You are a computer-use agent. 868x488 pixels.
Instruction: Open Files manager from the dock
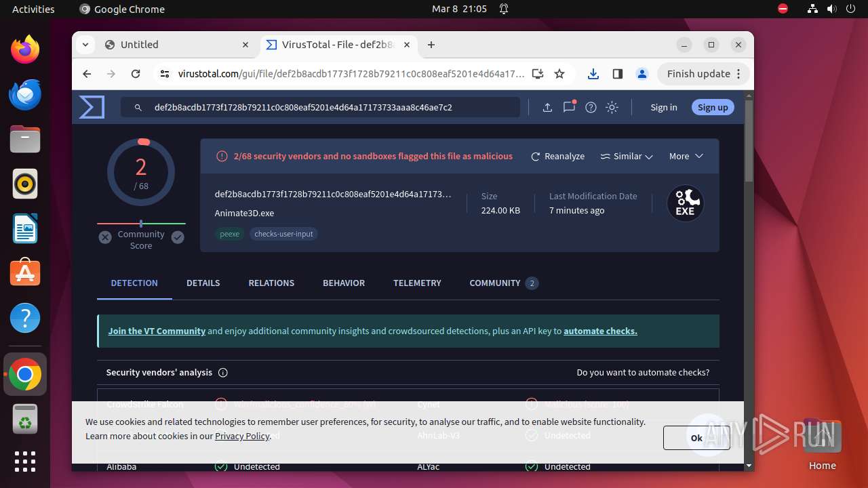pyautogui.click(x=25, y=139)
